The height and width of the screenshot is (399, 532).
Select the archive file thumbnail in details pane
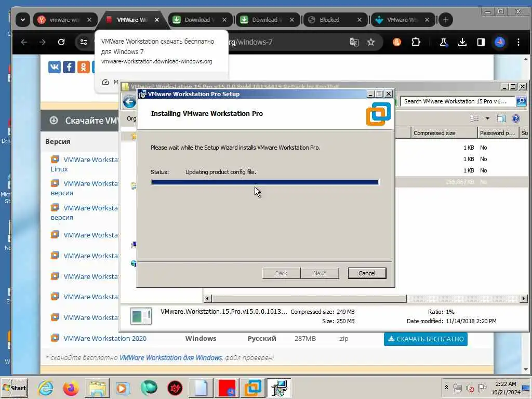141,316
